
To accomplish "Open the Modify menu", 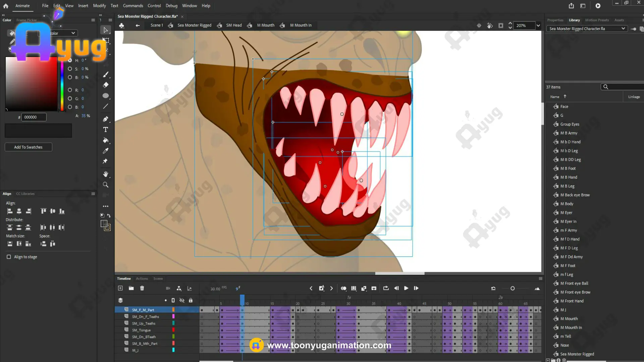I will point(99,6).
